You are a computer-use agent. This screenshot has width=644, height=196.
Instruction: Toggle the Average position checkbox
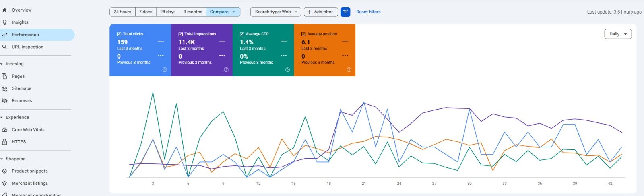pyautogui.click(x=303, y=34)
